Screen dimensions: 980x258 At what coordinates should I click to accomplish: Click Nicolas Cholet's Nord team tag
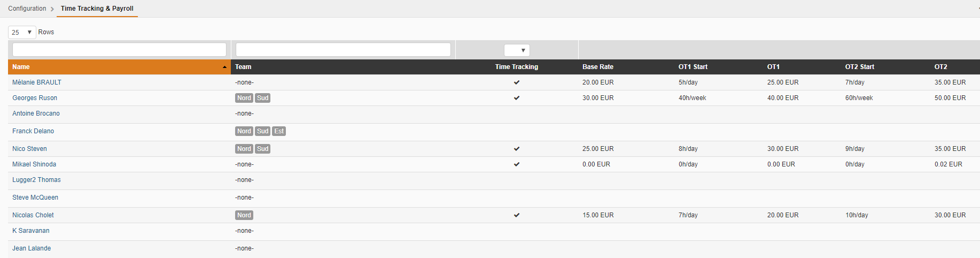pos(244,215)
